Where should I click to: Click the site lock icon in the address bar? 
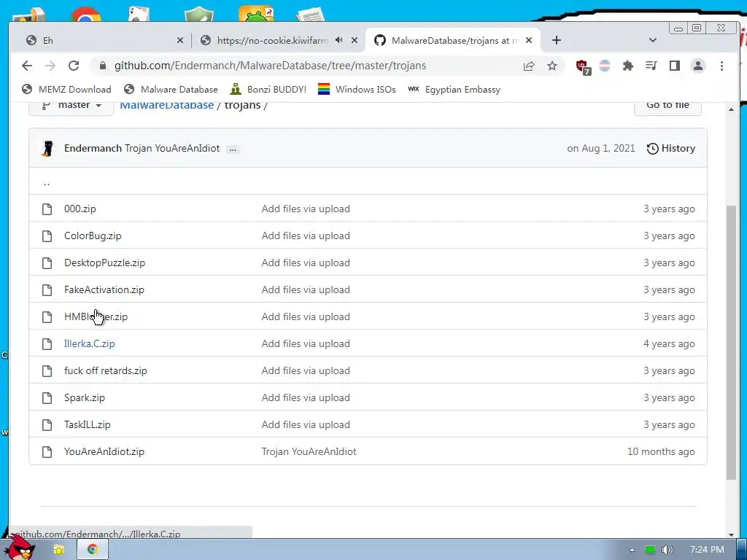point(102,66)
